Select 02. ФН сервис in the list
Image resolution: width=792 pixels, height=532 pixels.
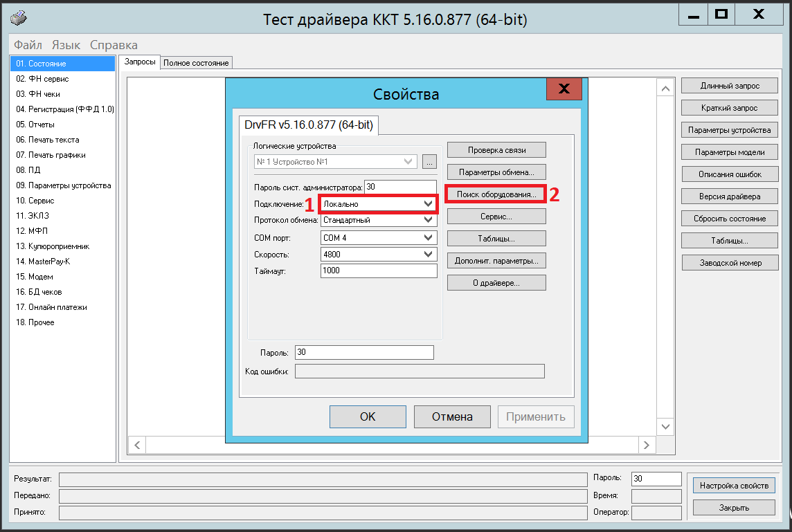point(42,79)
